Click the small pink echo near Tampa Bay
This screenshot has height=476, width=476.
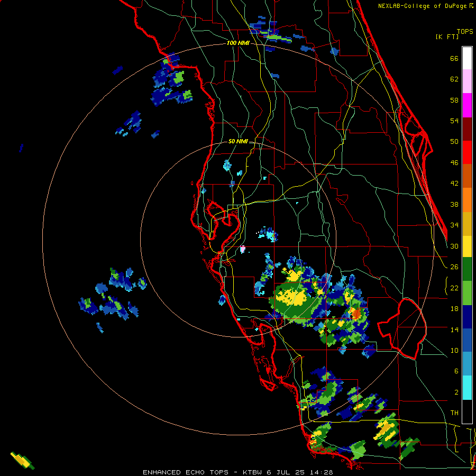[x=243, y=249]
